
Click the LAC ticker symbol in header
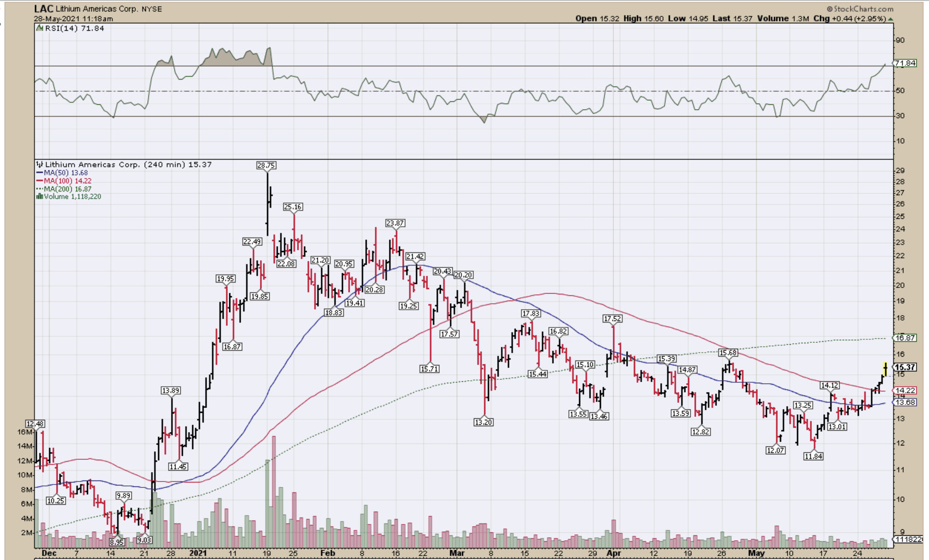(x=43, y=9)
